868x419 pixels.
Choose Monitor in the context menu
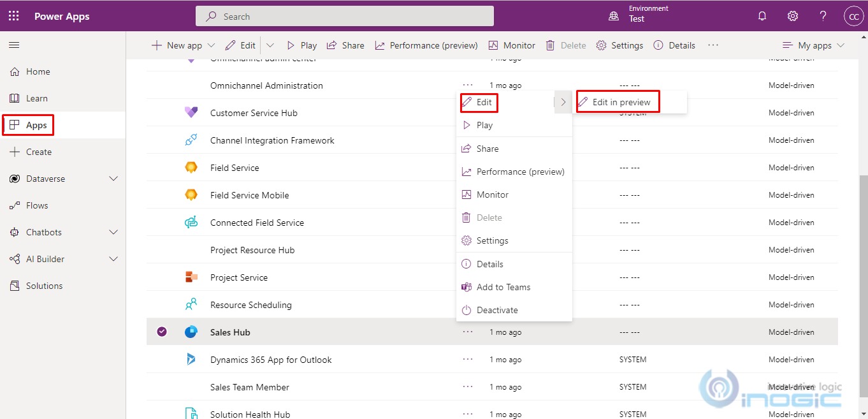514,195
